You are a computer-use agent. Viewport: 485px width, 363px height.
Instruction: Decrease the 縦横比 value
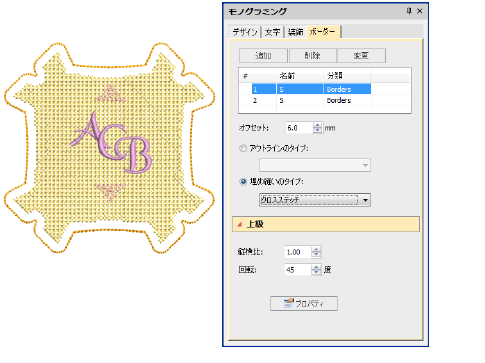[316, 255]
